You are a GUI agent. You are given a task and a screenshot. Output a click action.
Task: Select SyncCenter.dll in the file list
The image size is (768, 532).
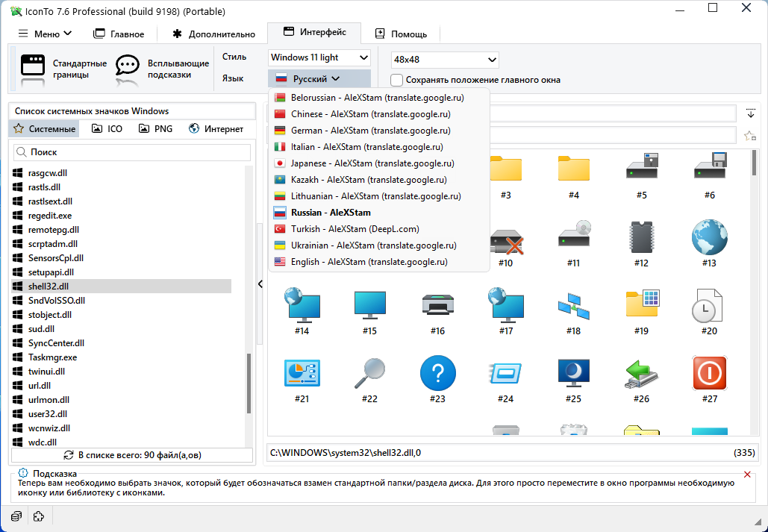click(x=122, y=343)
